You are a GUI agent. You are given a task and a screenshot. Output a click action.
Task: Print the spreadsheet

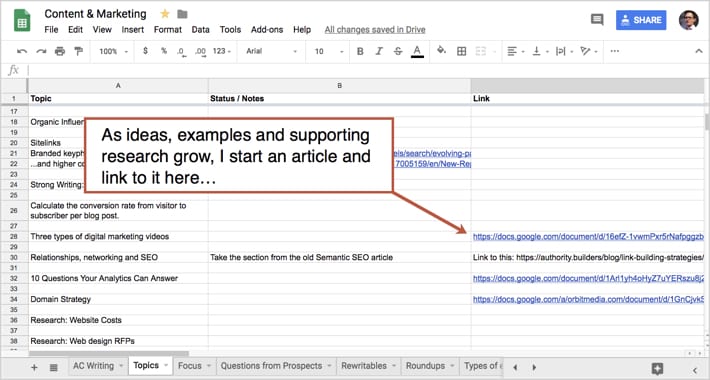click(60, 51)
